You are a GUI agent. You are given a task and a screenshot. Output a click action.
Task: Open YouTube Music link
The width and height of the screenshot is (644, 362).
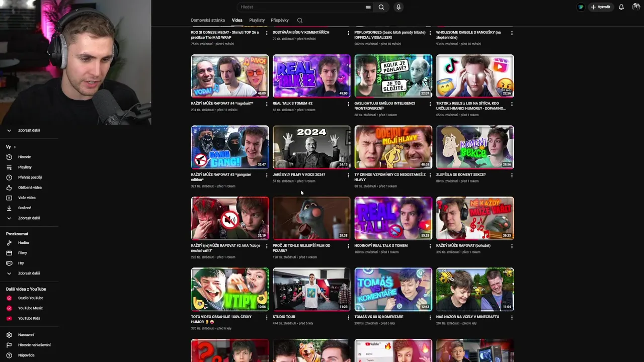[x=29, y=308]
